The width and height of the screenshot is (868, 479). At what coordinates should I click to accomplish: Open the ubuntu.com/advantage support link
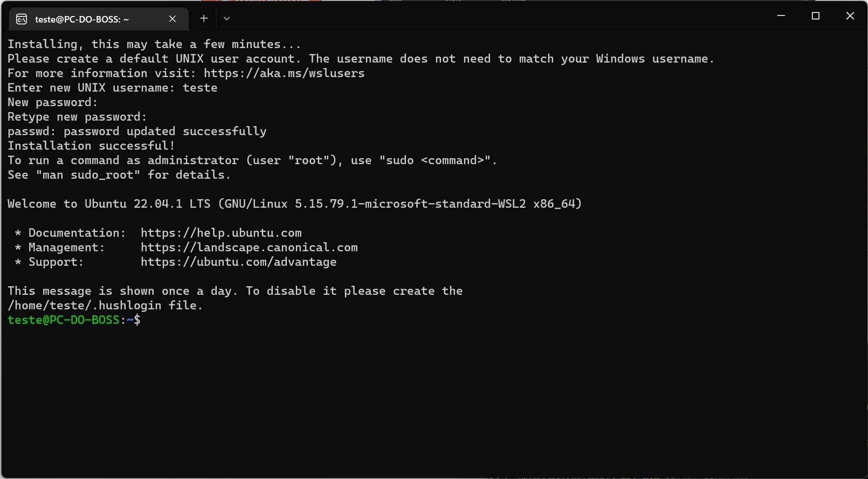pos(238,262)
